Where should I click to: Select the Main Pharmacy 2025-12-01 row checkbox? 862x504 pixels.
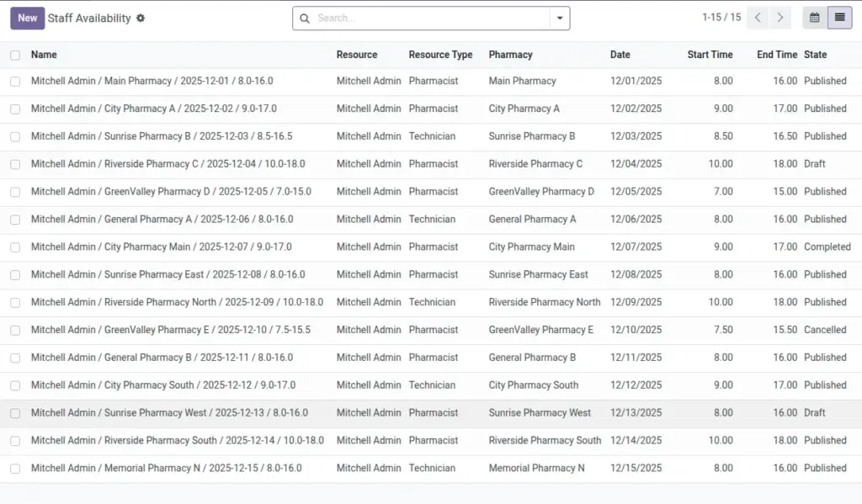[15, 82]
